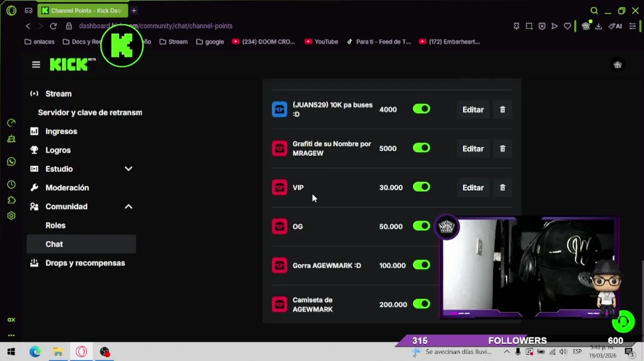Go back with the browser back arrow
This screenshot has width=644, height=361.
pos(28,26)
